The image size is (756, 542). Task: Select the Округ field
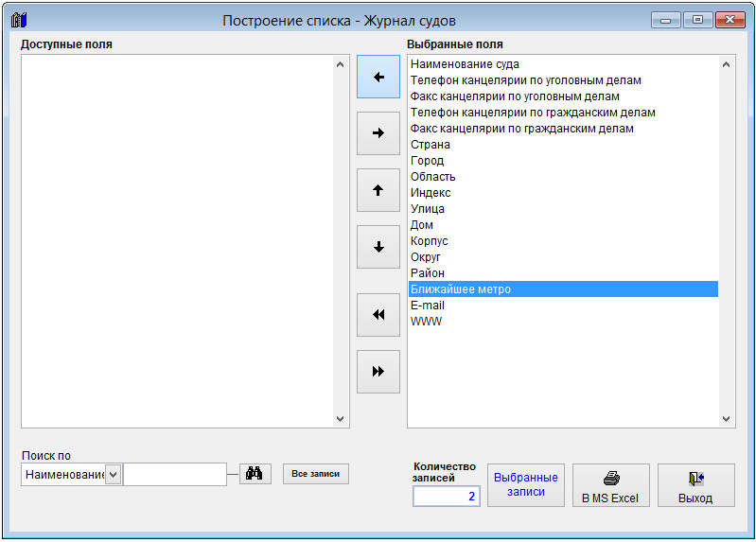tap(563, 257)
